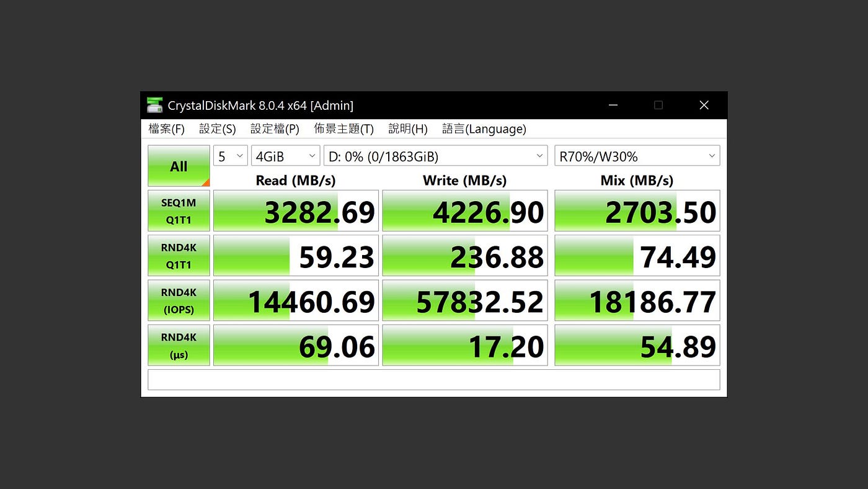Click the SEQ1M read result 3282.69

click(296, 211)
